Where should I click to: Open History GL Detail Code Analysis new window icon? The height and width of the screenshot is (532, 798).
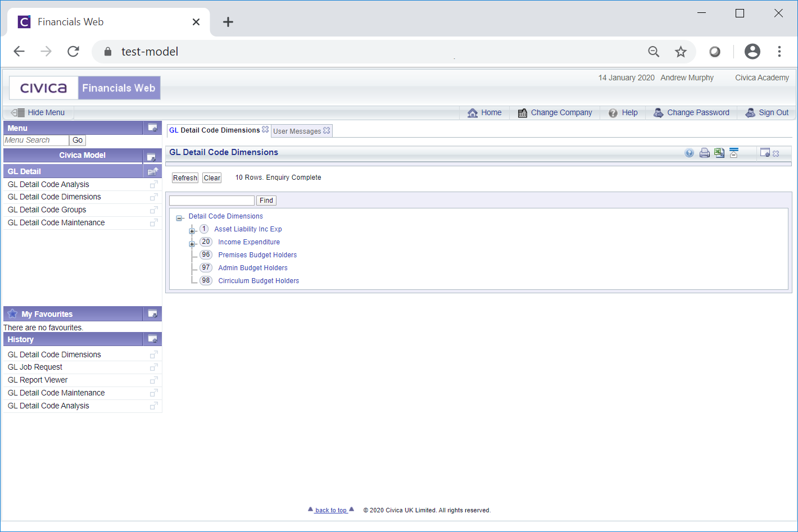click(153, 406)
